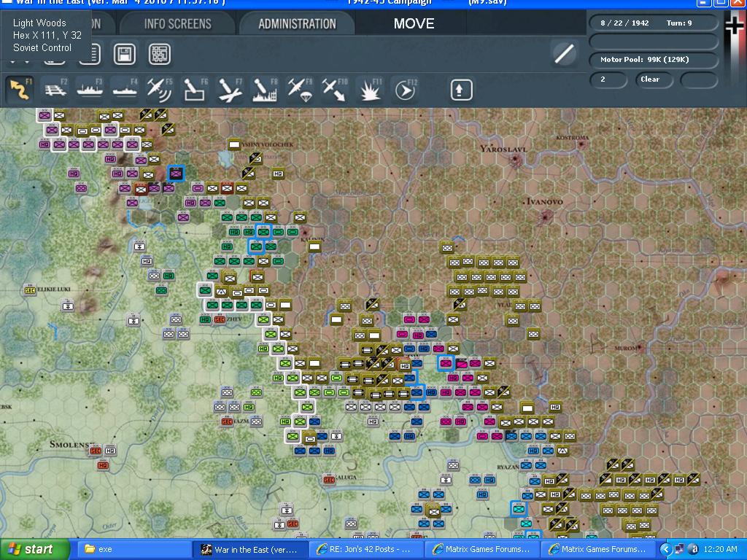The image size is (747, 560).
Task: Select the Naval transport mode (F3) icon
Action: tap(90, 90)
